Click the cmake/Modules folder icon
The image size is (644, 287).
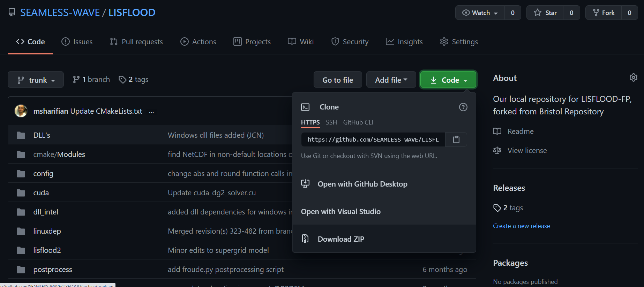[x=21, y=154]
